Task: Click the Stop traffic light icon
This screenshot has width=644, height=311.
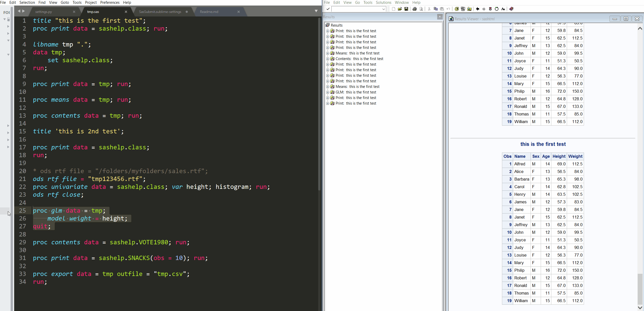Action: [490, 9]
